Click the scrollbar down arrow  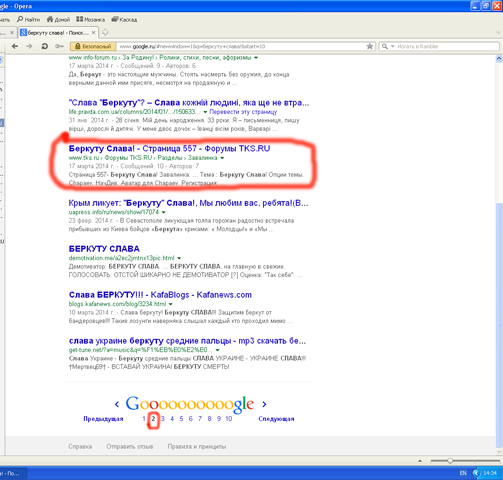tap(499, 452)
